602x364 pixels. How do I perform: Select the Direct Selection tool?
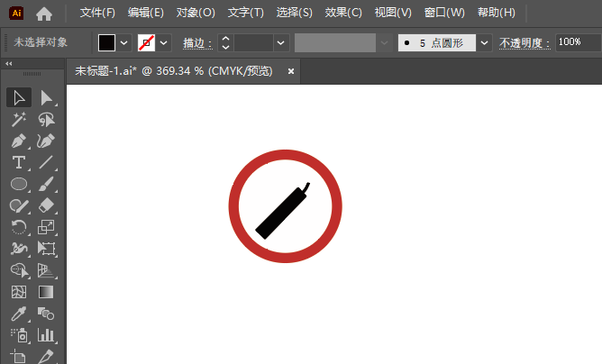point(47,97)
